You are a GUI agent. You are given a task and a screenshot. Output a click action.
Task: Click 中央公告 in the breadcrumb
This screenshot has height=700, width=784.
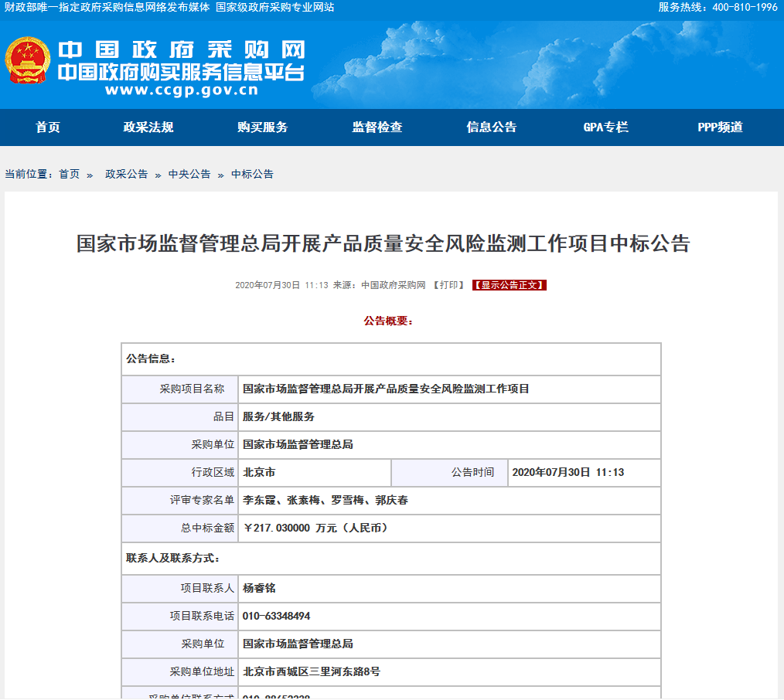189,174
